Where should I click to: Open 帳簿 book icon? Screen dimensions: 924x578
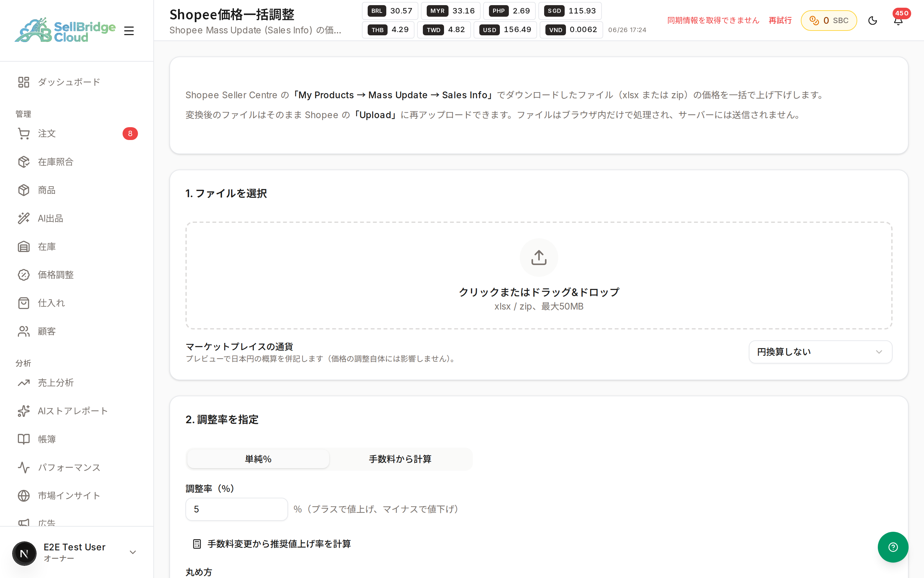click(x=24, y=439)
